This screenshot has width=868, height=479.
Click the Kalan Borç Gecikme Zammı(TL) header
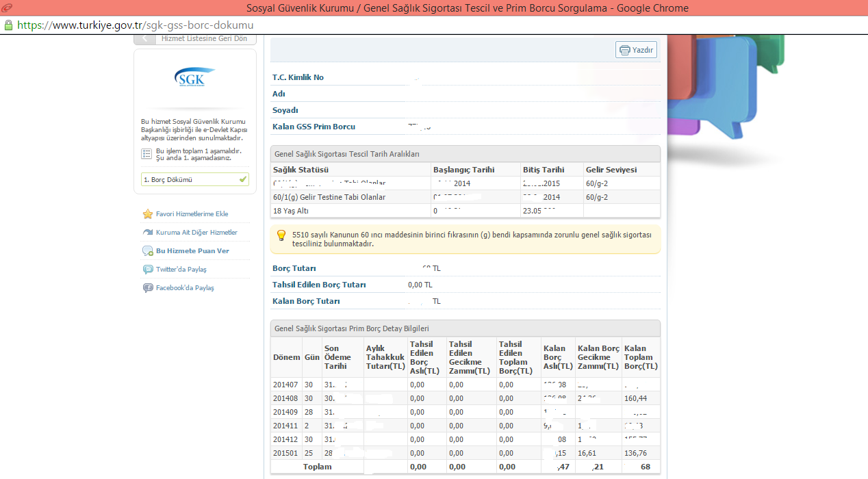pyautogui.click(x=598, y=357)
